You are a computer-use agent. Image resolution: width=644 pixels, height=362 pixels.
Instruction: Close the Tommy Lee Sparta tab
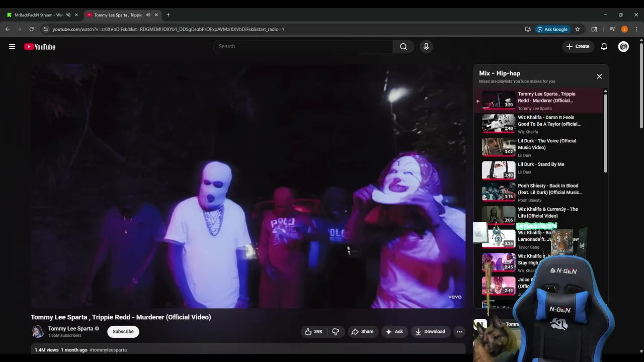click(157, 15)
